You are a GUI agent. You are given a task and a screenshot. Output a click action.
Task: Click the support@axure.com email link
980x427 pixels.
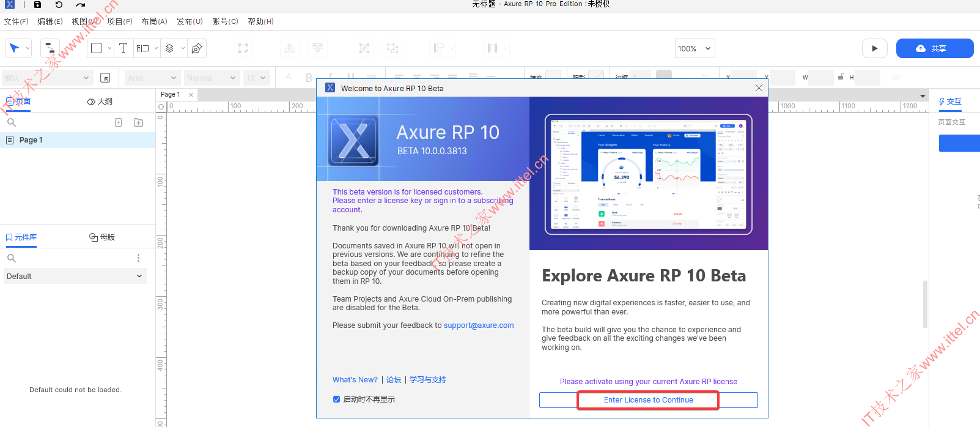click(x=479, y=325)
